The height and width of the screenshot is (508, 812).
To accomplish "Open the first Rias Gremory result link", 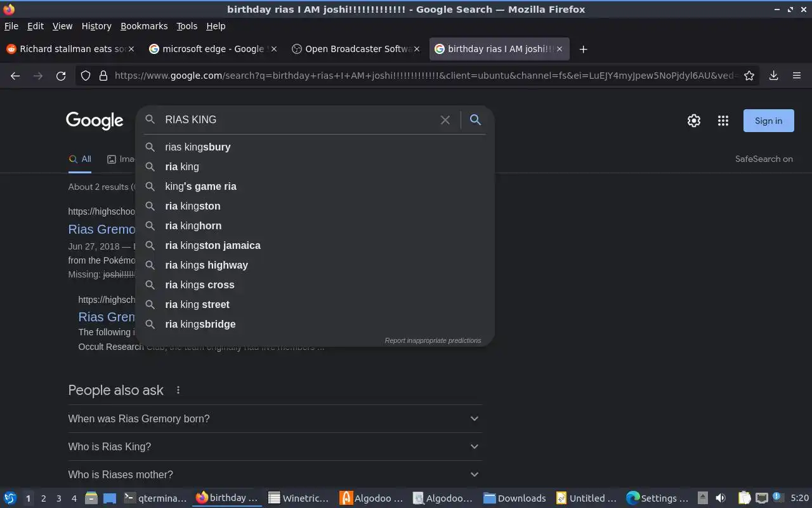I will click(101, 229).
